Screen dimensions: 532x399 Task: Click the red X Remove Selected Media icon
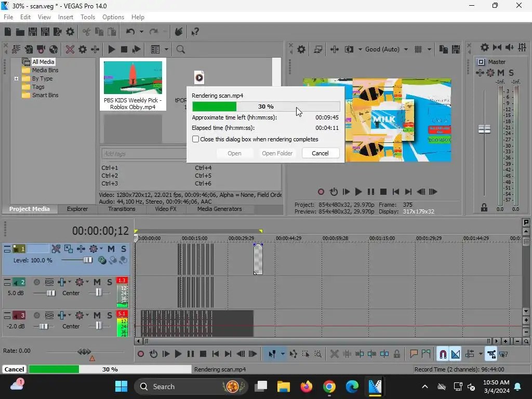coord(70,49)
